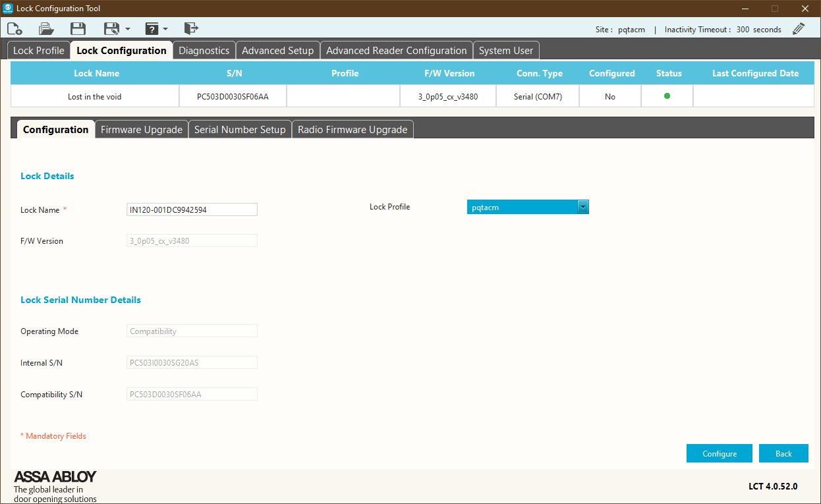Click the 'Lock Serial Number Details' heading

[x=80, y=300]
